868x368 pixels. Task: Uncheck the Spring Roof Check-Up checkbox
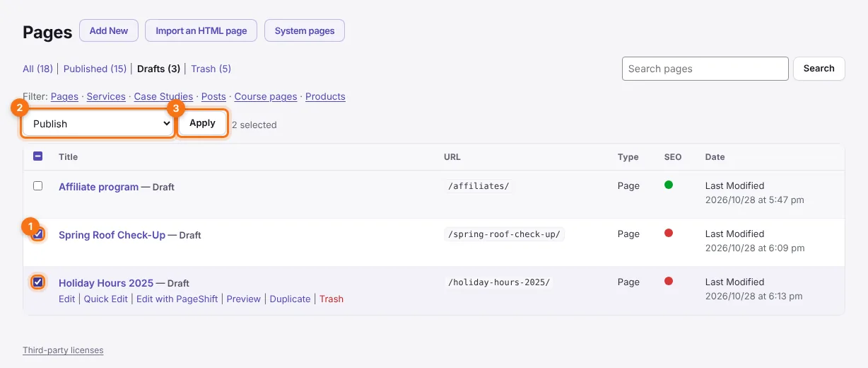38,234
